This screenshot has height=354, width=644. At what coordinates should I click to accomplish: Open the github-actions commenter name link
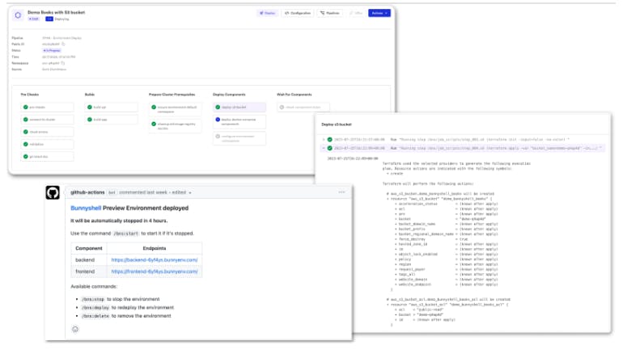pos(87,192)
